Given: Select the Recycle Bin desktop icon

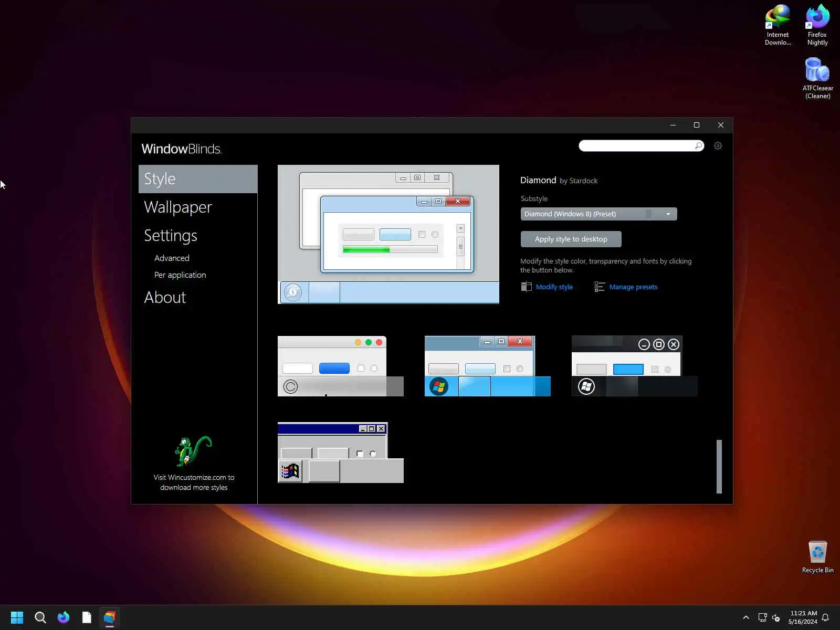Looking at the screenshot, I should coord(817,557).
